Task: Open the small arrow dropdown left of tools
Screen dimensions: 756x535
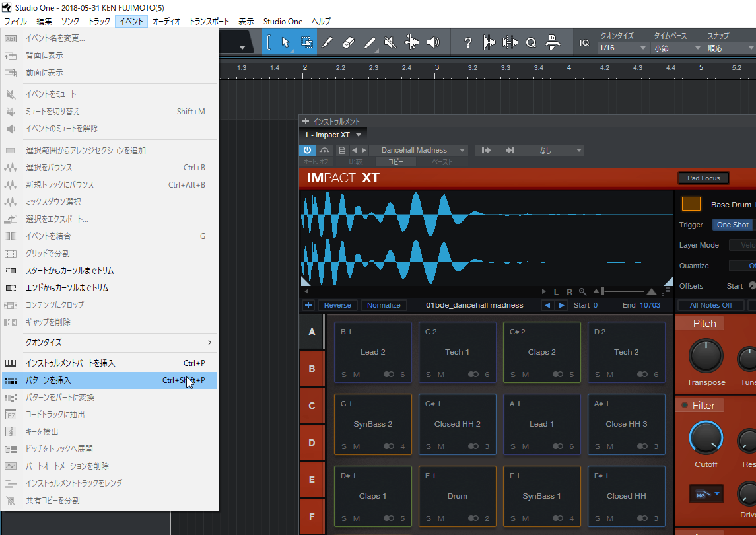Action: [242, 48]
